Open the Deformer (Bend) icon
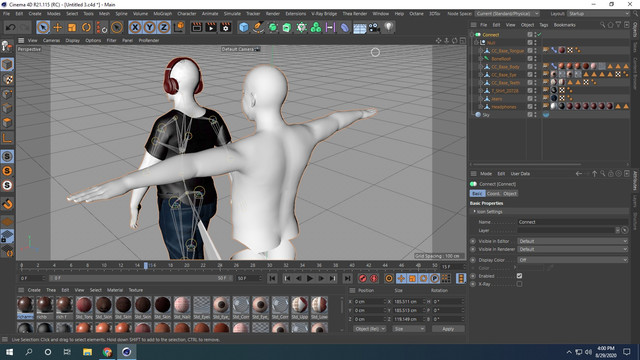This screenshot has width=640, height=360. 345,27
